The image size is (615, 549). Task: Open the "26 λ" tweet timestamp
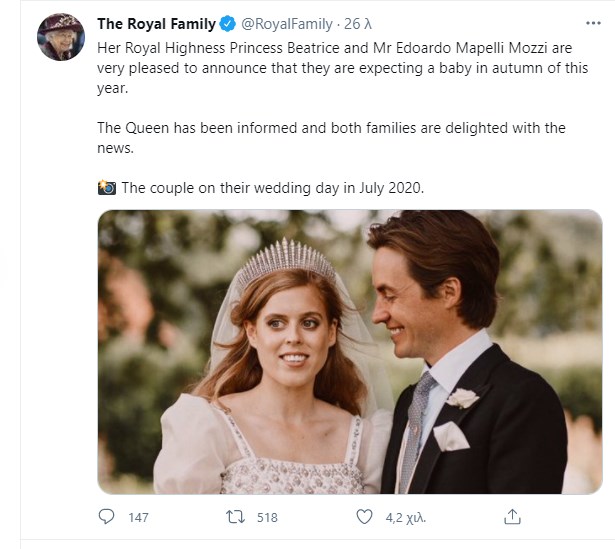click(356, 25)
